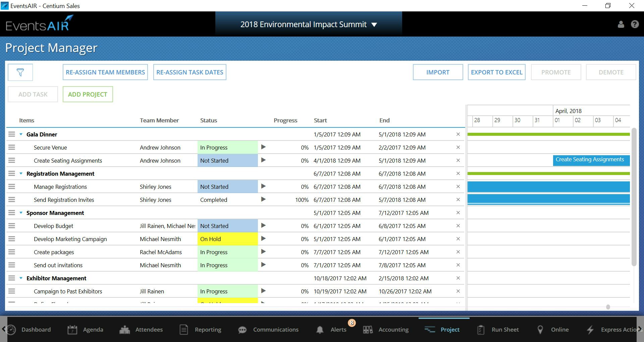
Task: Click the Alerts bell showing 8 notifications
Action: (x=320, y=330)
